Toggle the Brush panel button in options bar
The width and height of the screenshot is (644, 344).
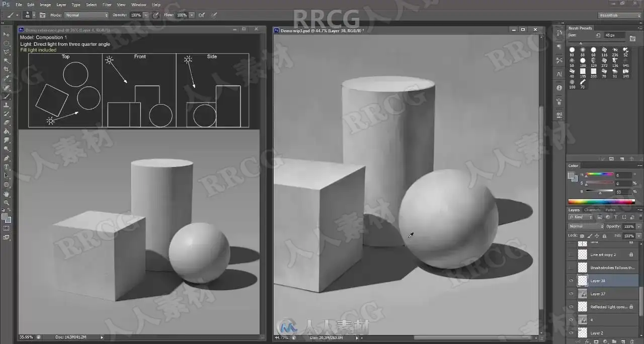point(42,15)
